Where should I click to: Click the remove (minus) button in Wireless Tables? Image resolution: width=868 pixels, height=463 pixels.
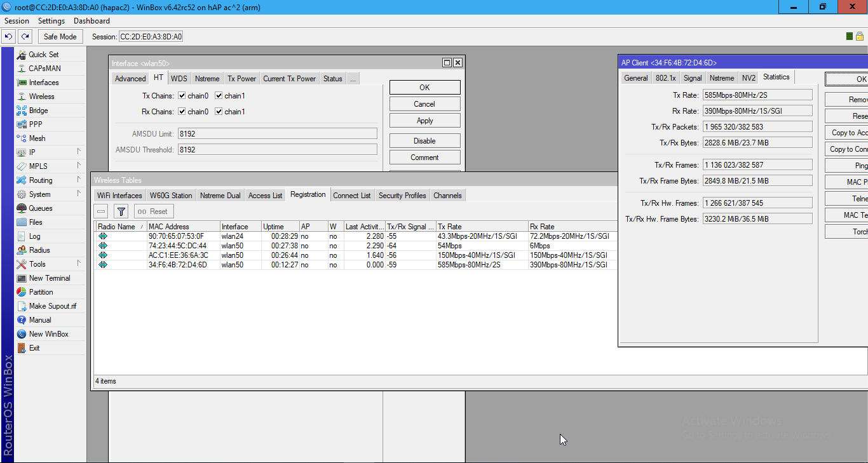102,211
